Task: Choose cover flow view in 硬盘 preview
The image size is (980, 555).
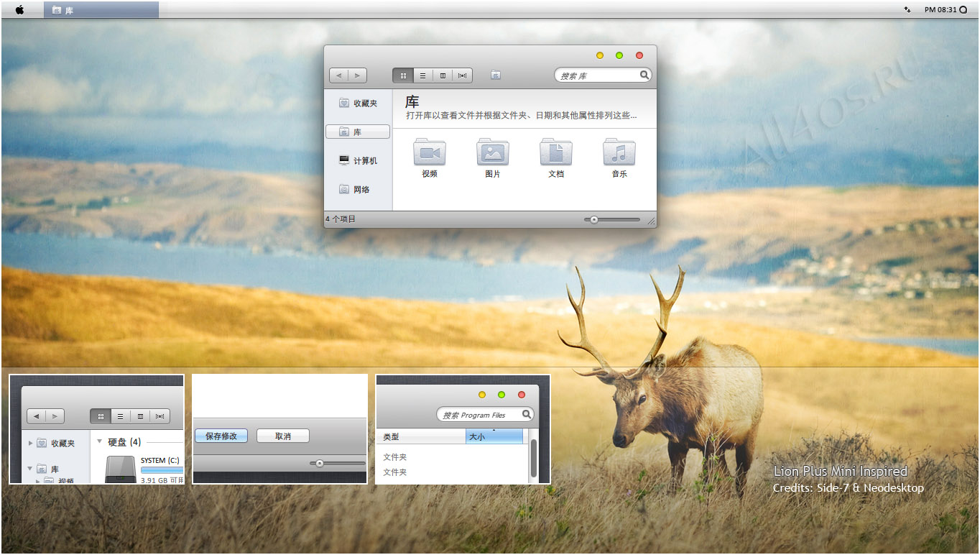Action: [160, 416]
